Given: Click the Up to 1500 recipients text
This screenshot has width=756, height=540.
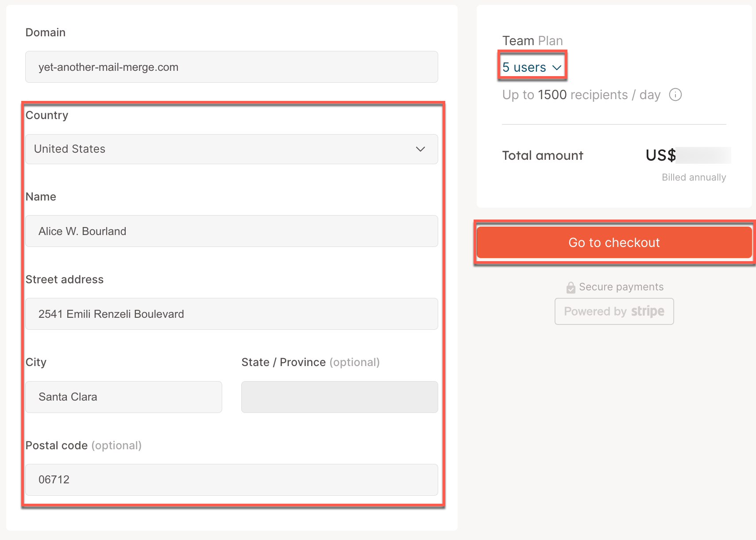Looking at the screenshot, I should pos(581,95).
